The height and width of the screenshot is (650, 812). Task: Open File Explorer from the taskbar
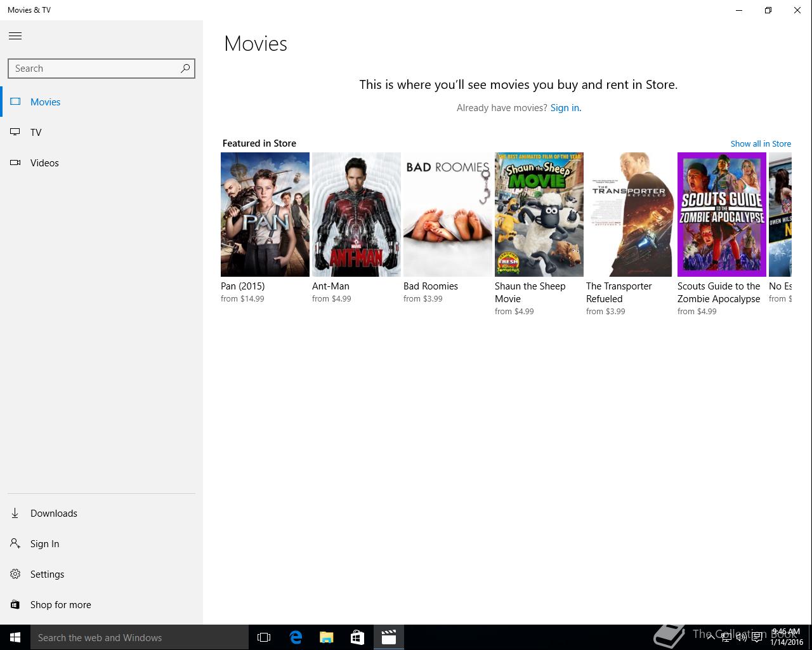tap(326, 637)
